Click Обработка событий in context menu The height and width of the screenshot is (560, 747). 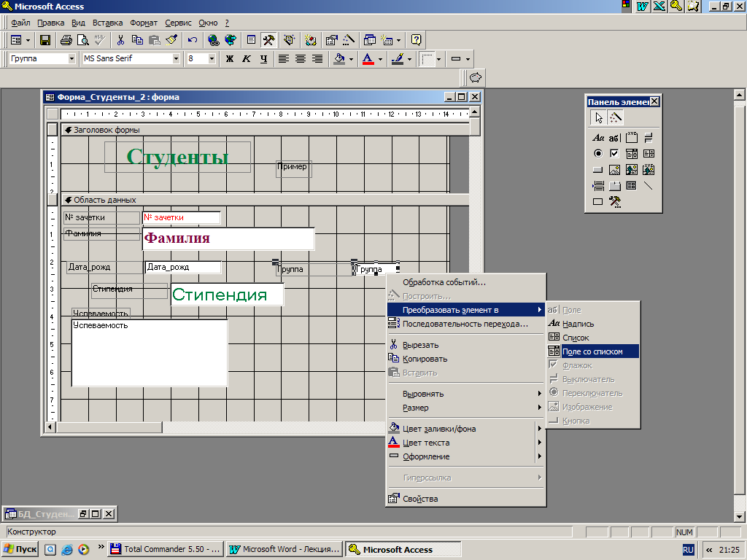coord(465,282)
